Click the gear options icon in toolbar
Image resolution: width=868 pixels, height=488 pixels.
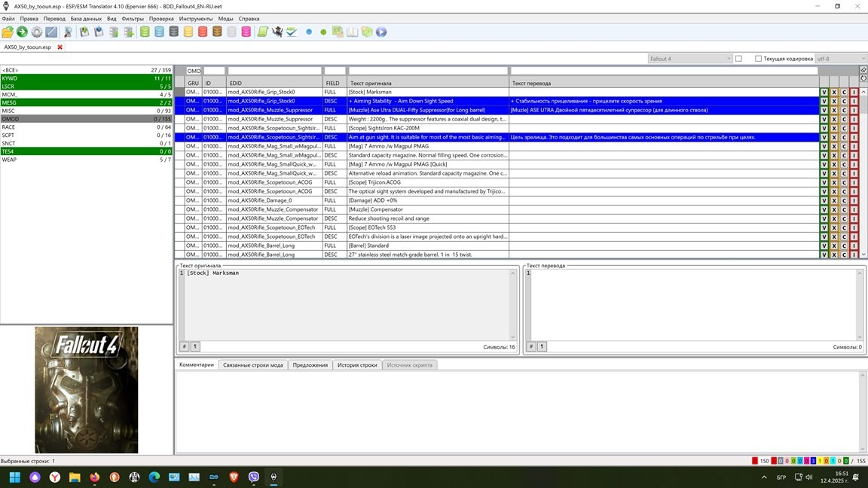click(36, 32)
